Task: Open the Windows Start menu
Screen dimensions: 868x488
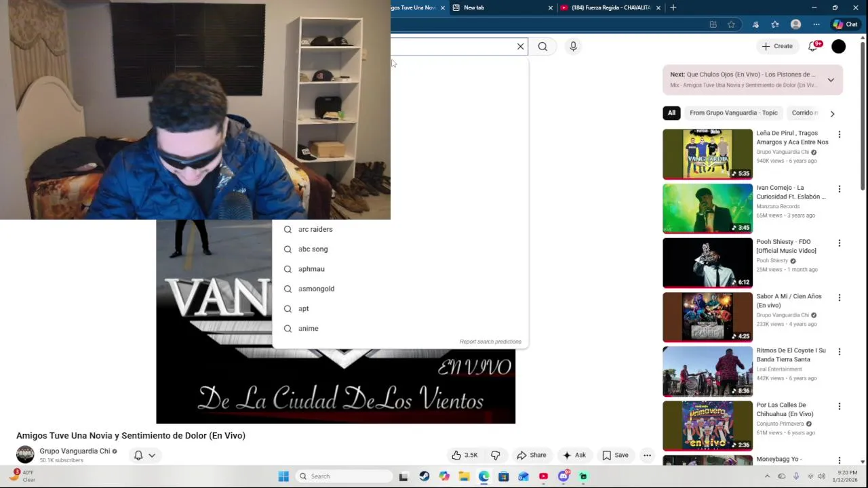Action: (x=283, y=476)
